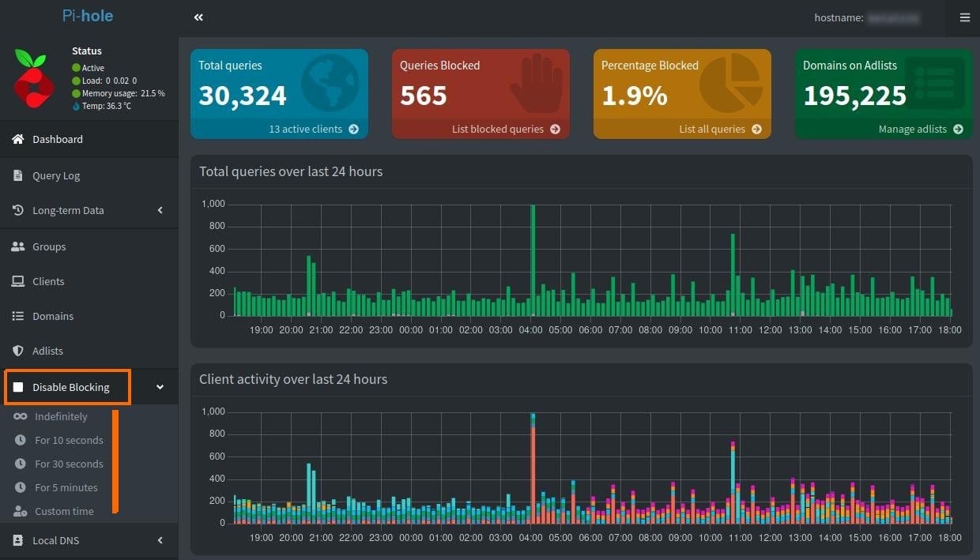Collapse sidebar using double-chevron icon

(x=198, y=17)
